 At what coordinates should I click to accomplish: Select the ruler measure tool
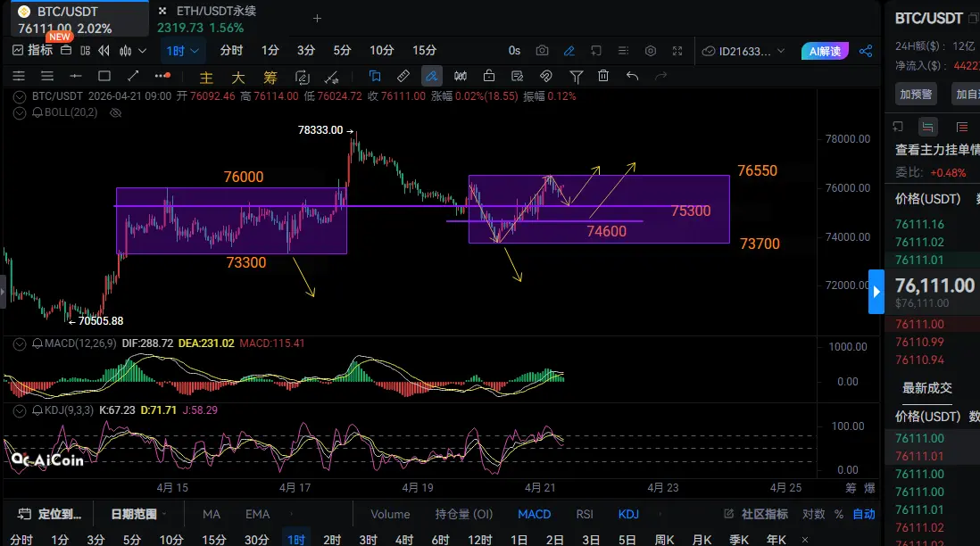coord(403,76)
